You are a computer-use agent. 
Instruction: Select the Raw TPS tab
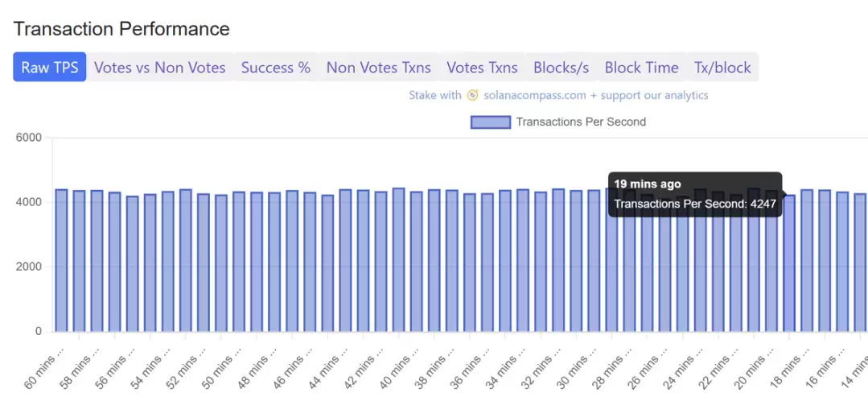click(x=49, y=68)
